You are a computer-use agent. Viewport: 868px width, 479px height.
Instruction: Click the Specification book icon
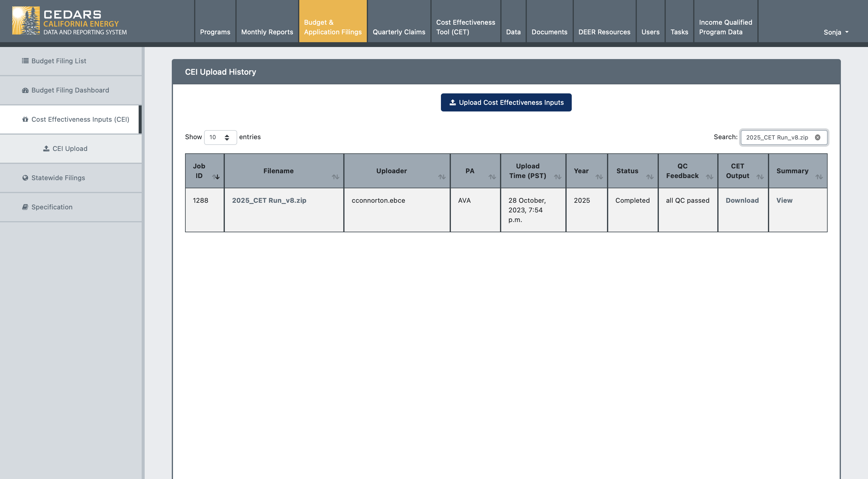(x=25, y=207)
